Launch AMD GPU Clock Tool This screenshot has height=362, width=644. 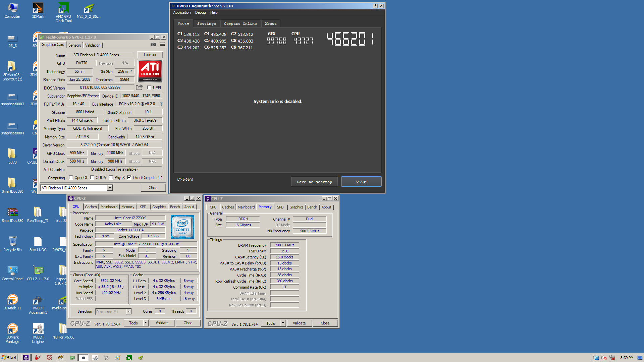click(x=63, y=13)
